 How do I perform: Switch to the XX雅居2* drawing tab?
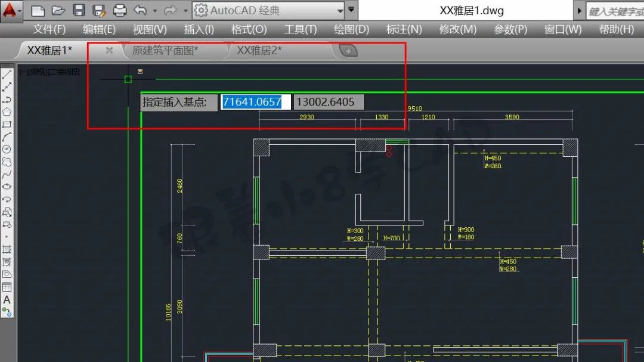pyautogui.click(x=259, y=50)
